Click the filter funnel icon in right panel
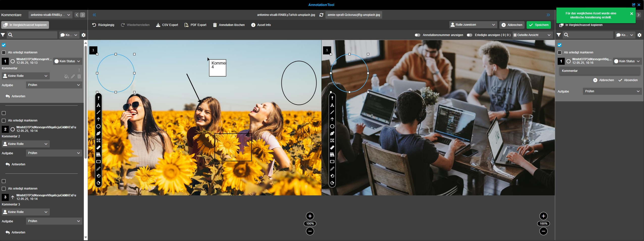Screen dimensions: 644x241 [x=559, y=35]
